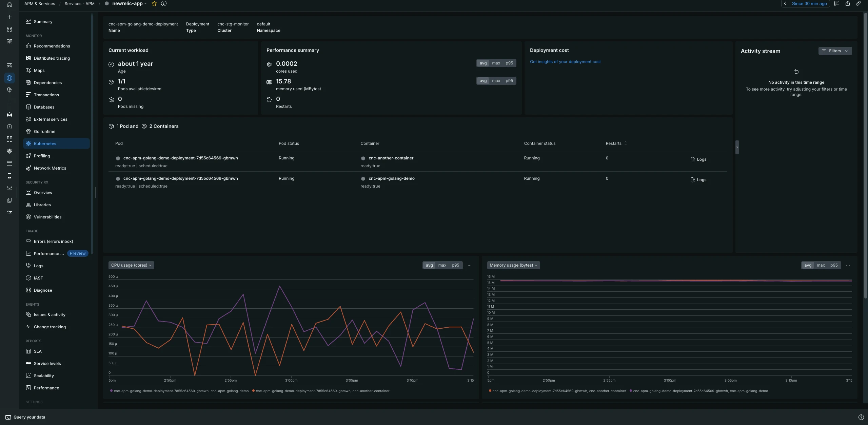Expand newrelic-app entity dropdown
This screenshot has height=425, width=868.
pos(145,4)
